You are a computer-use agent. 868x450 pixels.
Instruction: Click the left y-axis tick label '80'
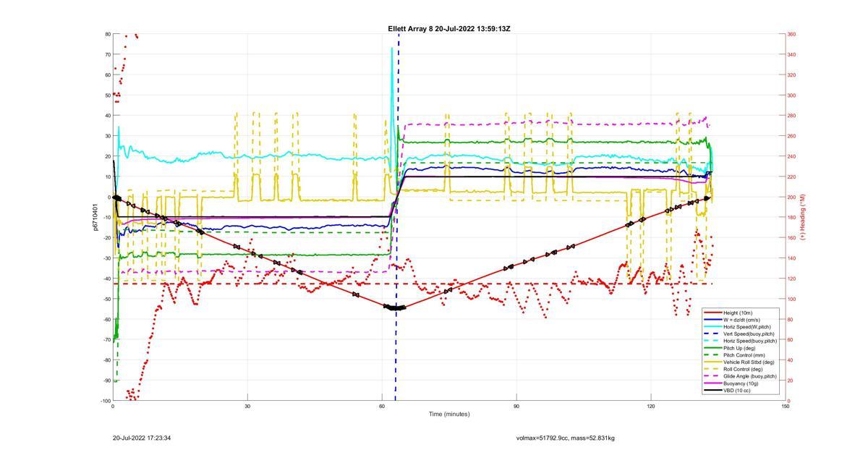pyautogui.click(x=107, y=34)
